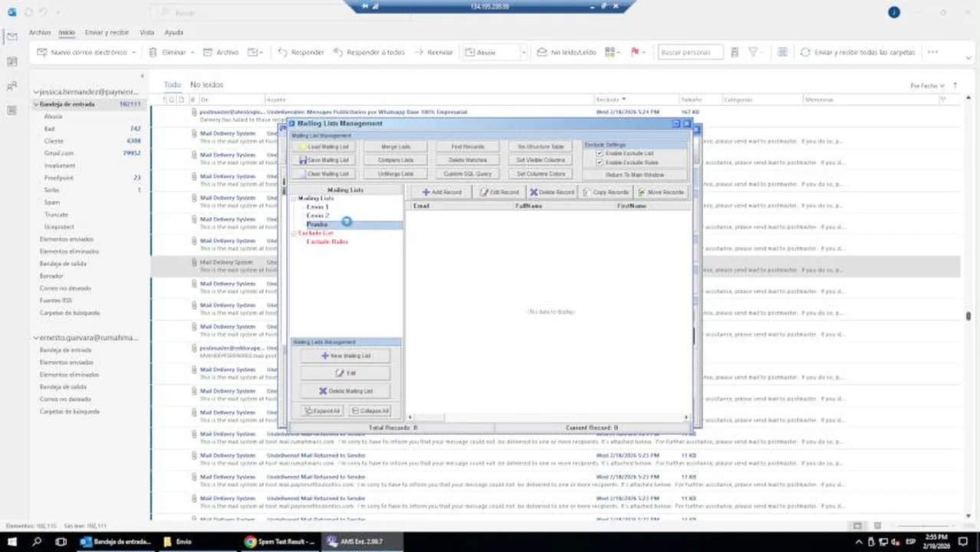The image size is (980, 552).
Task: Click Edit mailing list button
Action: [345, 373]
